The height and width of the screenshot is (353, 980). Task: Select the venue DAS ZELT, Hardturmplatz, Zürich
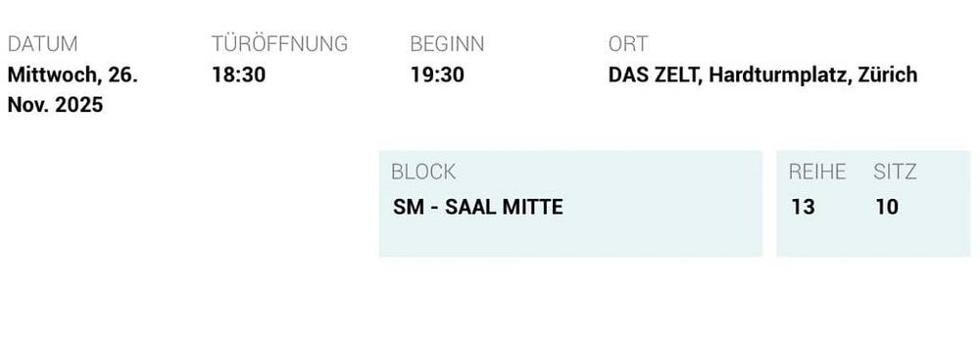tap(762, 76)
